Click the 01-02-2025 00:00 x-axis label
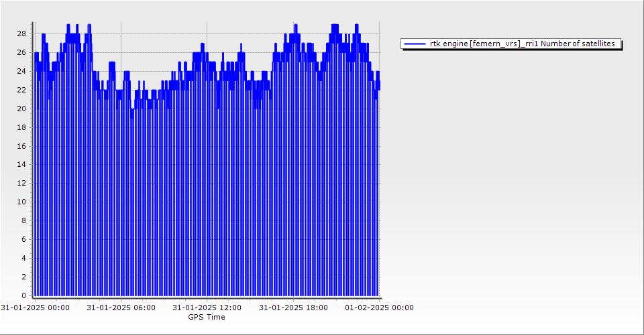644x335 pixels. pyautogui.click(x=379, y=308)
